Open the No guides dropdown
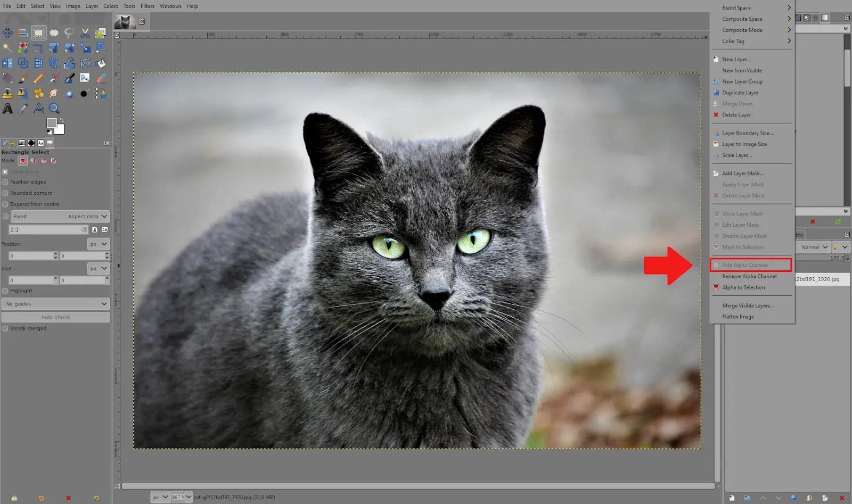Image resolution: width=852 pixels, height=504 pixels. tap(55, 303)
